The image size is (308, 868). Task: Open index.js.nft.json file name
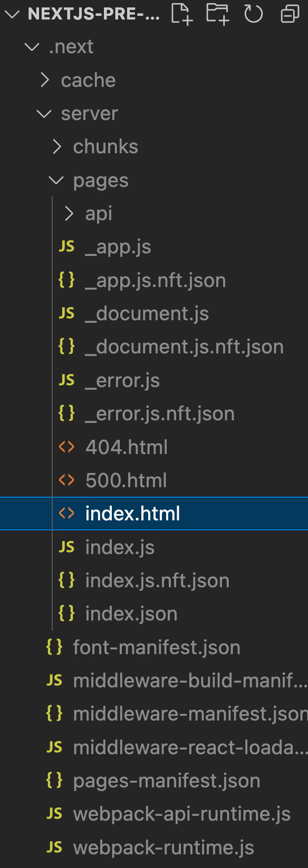(x=157, y=581)
